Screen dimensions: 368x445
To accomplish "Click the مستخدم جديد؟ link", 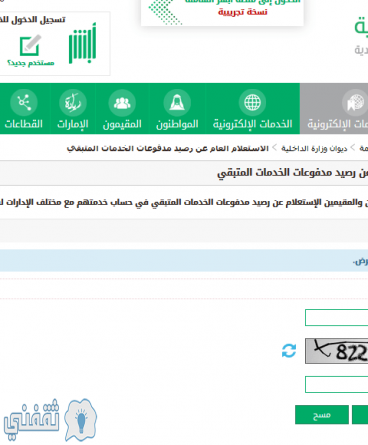I will point(31,63).
